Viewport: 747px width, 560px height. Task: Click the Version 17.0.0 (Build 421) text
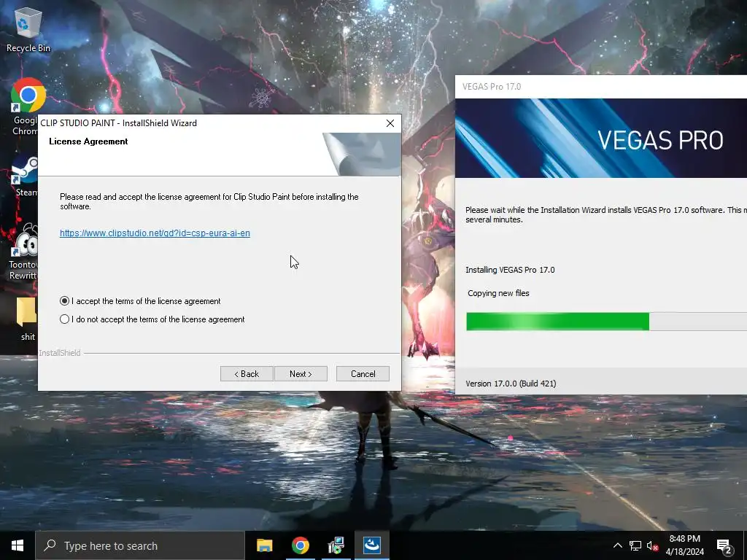pyautogui.click(x=511, y=384)
